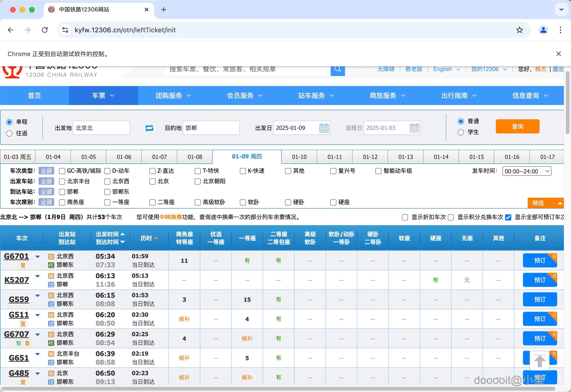Click the search magnifier icon
Screen dimensions: 571x392
pos(338,70)
